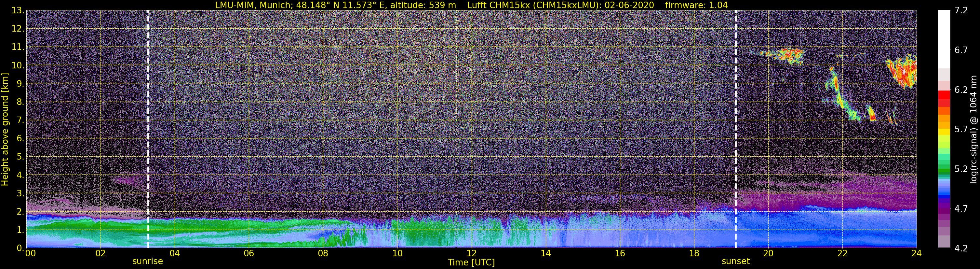Viewport: 980px width, 269px height.
Task: Click the colorbar value '6.2'
Action: pyautogui.click(x=961, y=90)
